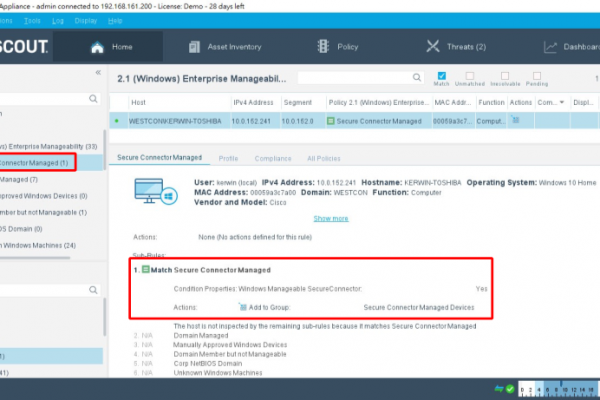
Task: Click the Match sub-rule green icon
Action: coord(146,269)
